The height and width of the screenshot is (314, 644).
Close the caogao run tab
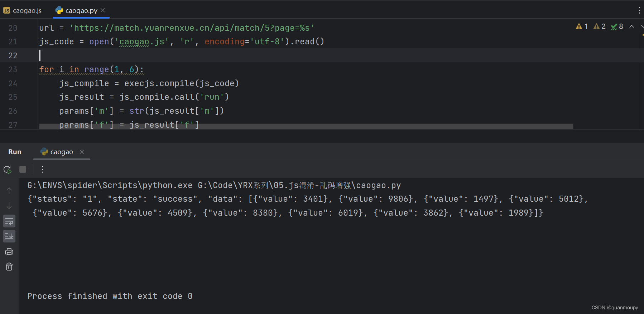coord(82,152)
